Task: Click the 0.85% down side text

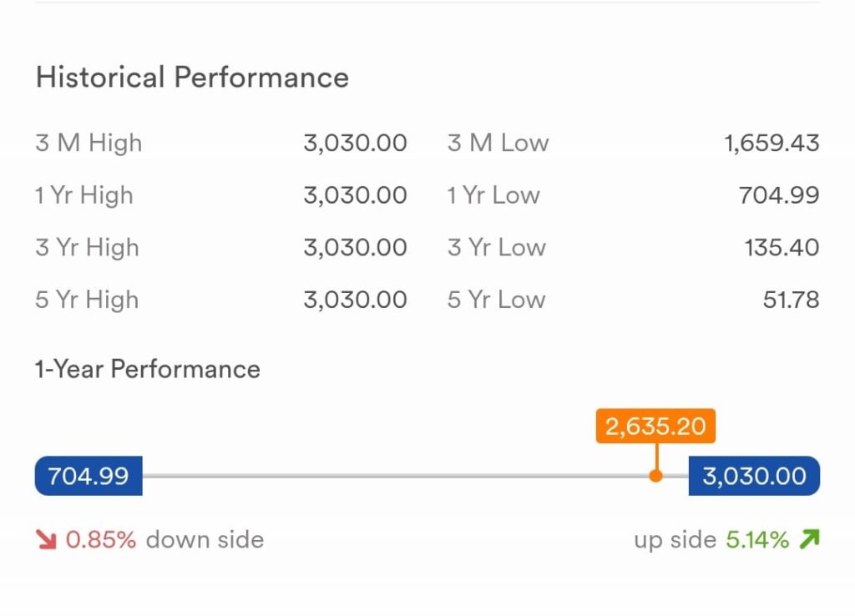Action: coord(164,540)
